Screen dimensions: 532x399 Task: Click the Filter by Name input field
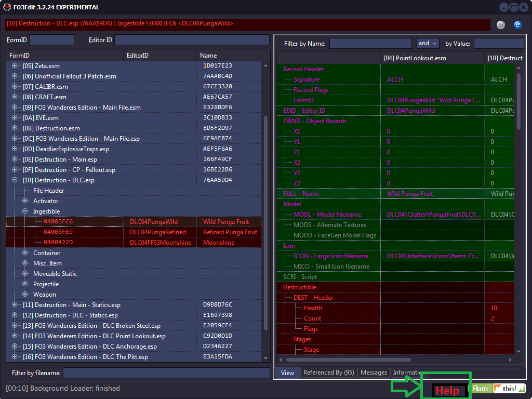(x=370, y=43)
